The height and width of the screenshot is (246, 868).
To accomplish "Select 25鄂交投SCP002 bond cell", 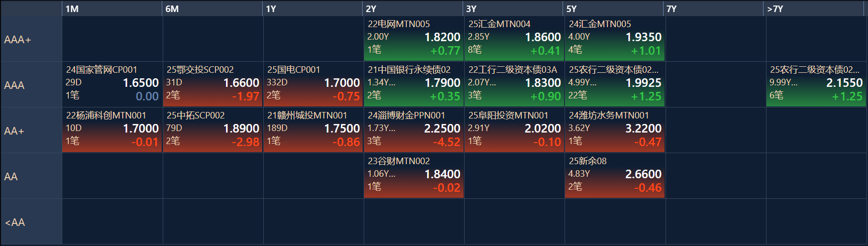I will pyautogui.click(x=212, y=84).
